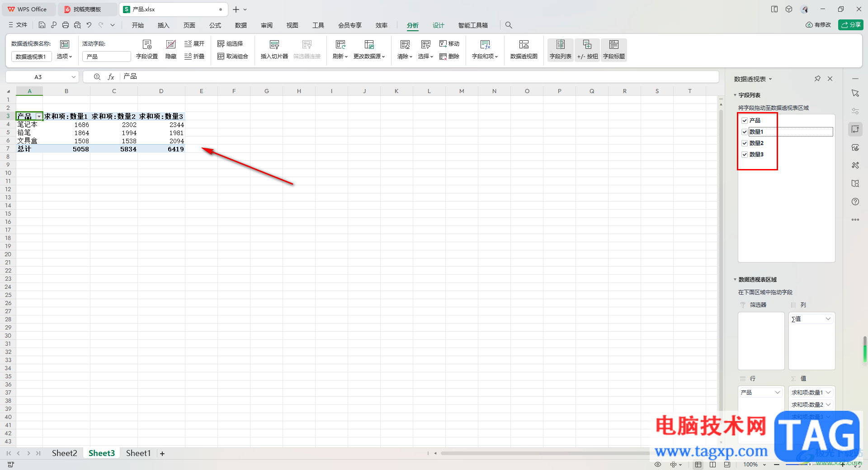Screen dimensions: 868x470
Task: Switch to the 数据 ribbon tab
Action: coord(241,25)
